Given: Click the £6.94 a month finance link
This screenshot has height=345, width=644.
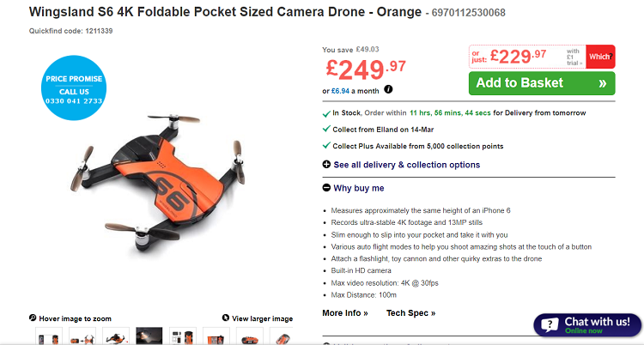Looking at the screenshot, I should pyautogui.click(x=349, y=89).
